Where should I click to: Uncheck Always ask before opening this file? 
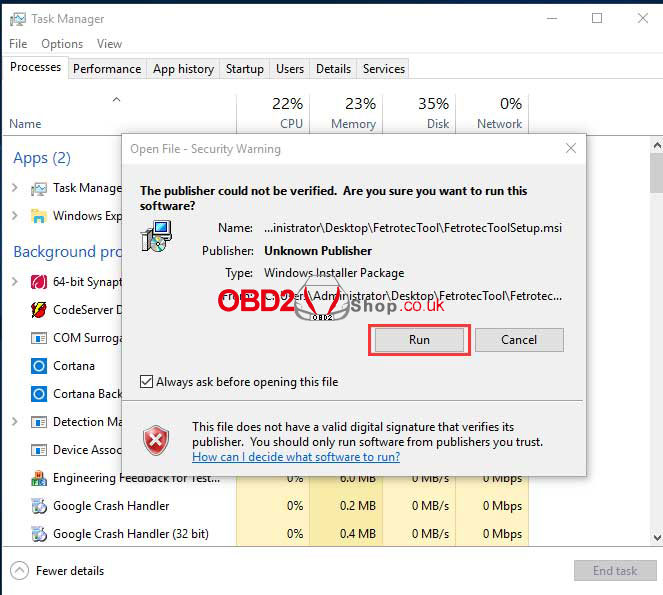147,382
